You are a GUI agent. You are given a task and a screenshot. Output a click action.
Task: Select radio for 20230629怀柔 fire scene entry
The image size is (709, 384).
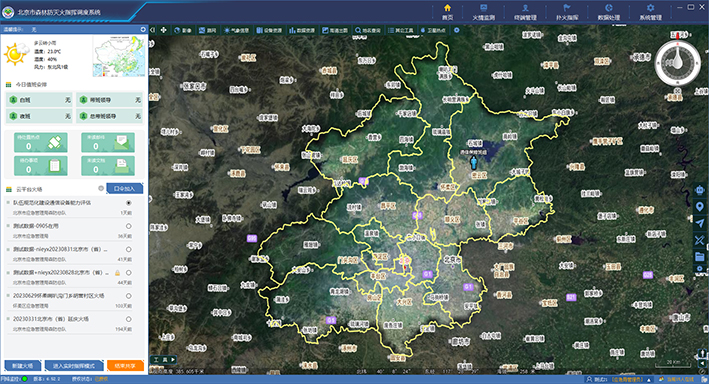pos(129,296)
